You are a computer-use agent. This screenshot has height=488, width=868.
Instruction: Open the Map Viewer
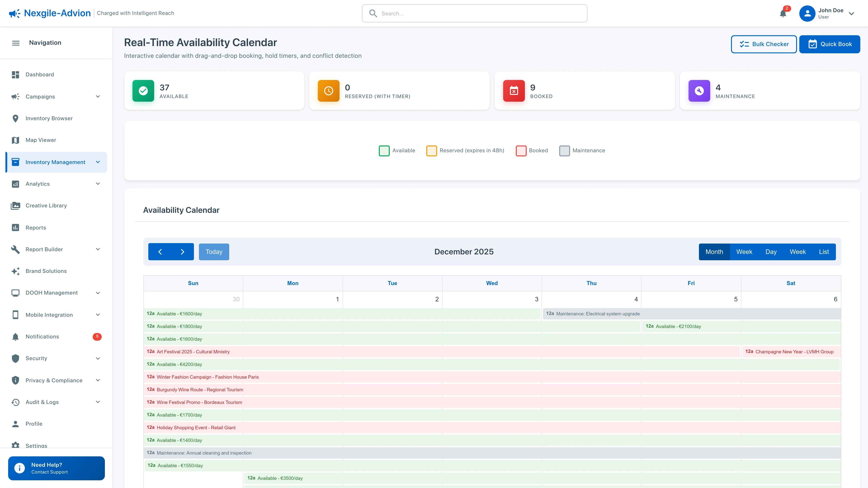(x=40, y=140)
